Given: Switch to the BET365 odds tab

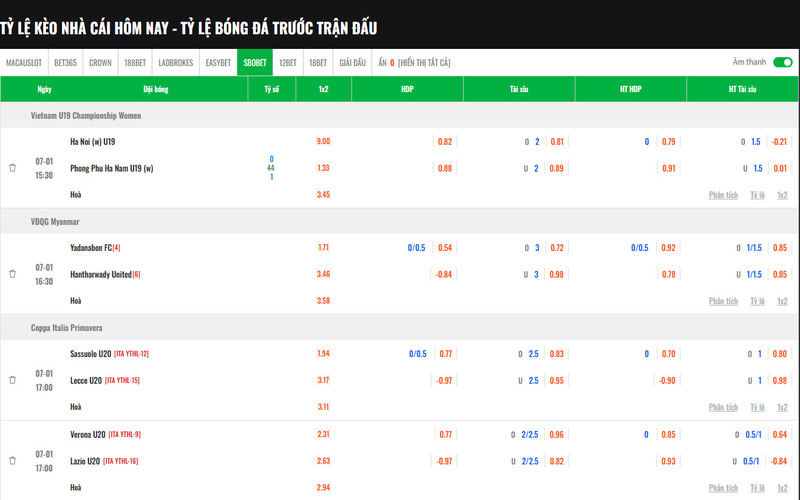Looking at the screenshot, I should pos(66,62).
